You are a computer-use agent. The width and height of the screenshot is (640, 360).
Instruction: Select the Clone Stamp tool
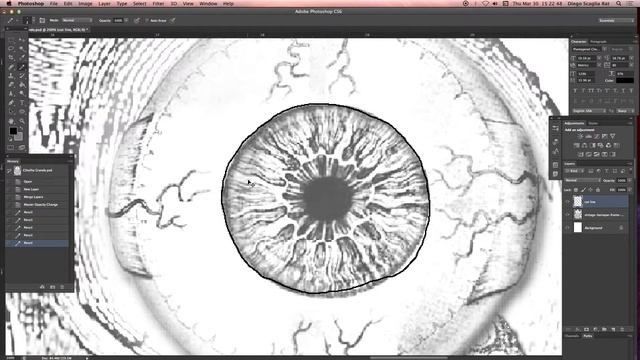point(11,76)
